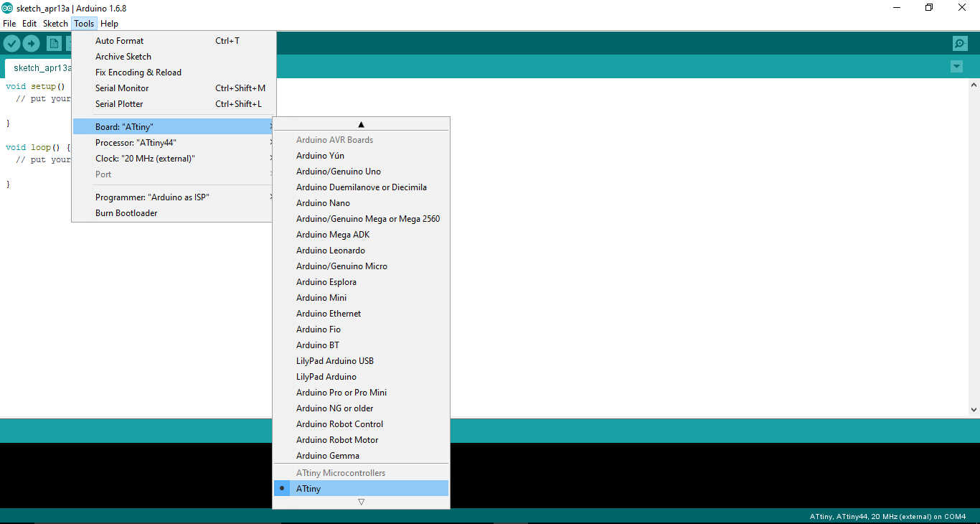980x524 pixels.
Task: Select the ATtiny board radio entry
Action: pyautogui.click(x=361, y=489)
